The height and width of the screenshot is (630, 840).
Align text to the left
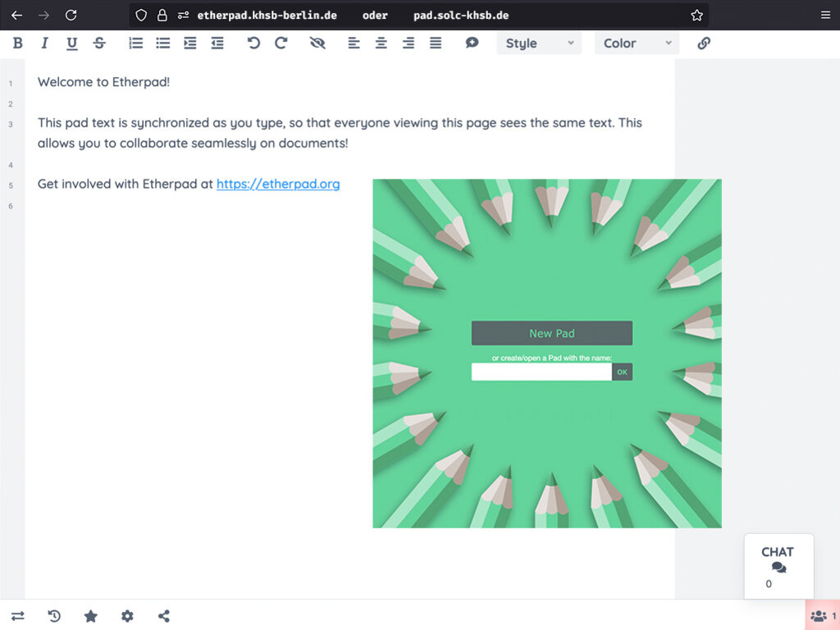(x=354, y=43)
